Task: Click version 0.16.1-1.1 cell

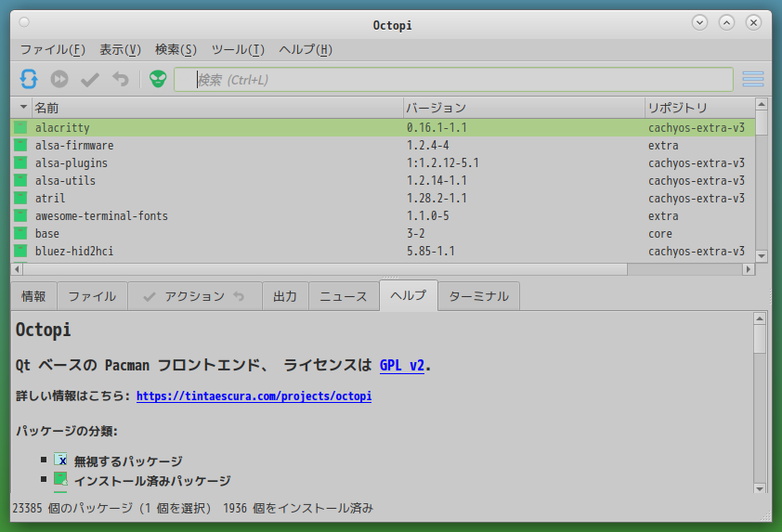Action: pyautogui.click(x=437, y=127)
